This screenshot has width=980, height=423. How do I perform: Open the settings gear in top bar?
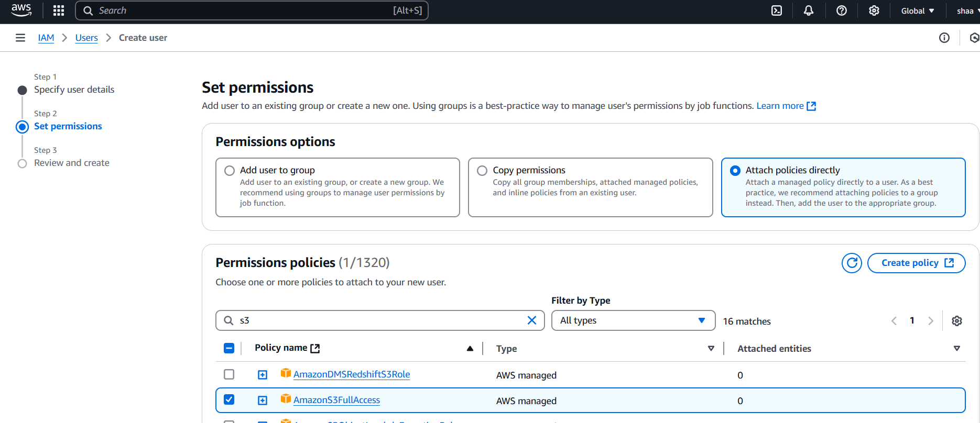[874, 10]
